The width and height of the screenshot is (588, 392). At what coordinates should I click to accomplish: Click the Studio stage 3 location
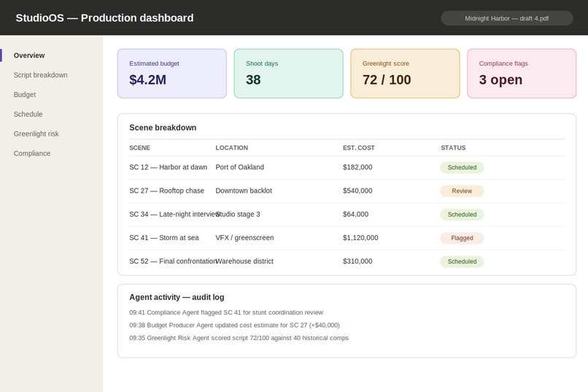tap(238, 214)
